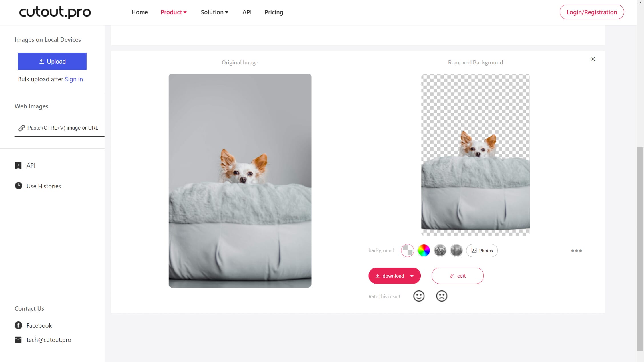Image resolution: width=644 pixels, height=362 pixels.
Task: Click the link chain icon beside URL field
Action: coord(21,128)
